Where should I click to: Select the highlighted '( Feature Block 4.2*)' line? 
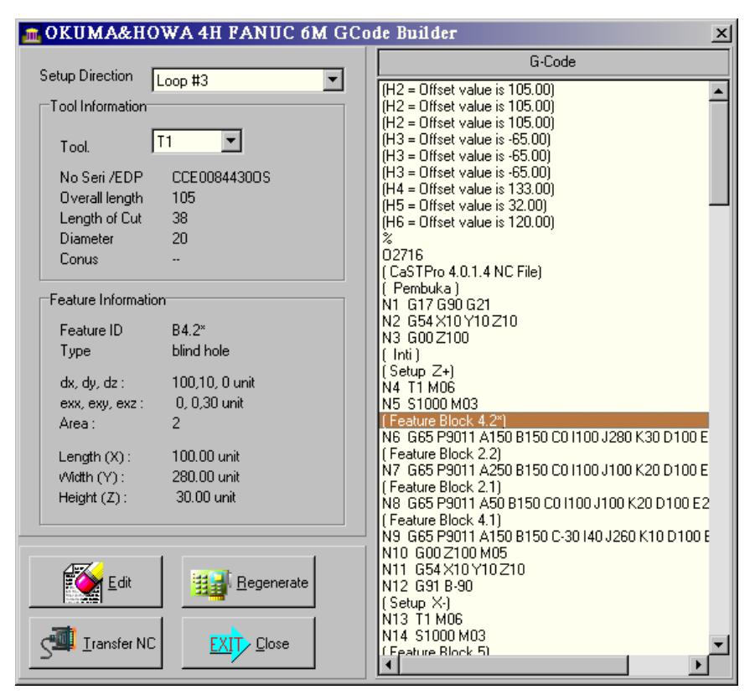(x=544, y=421)
